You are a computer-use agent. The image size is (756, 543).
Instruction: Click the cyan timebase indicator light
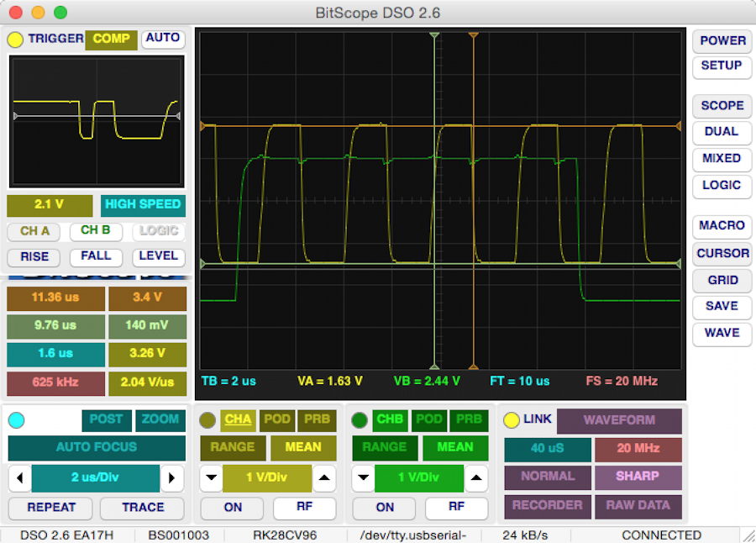(17, 420)
